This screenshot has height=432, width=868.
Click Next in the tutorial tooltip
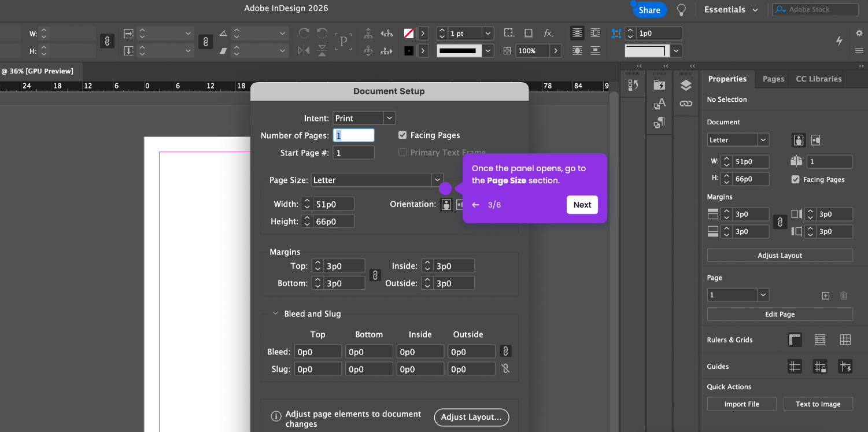(x=582, y=205)
